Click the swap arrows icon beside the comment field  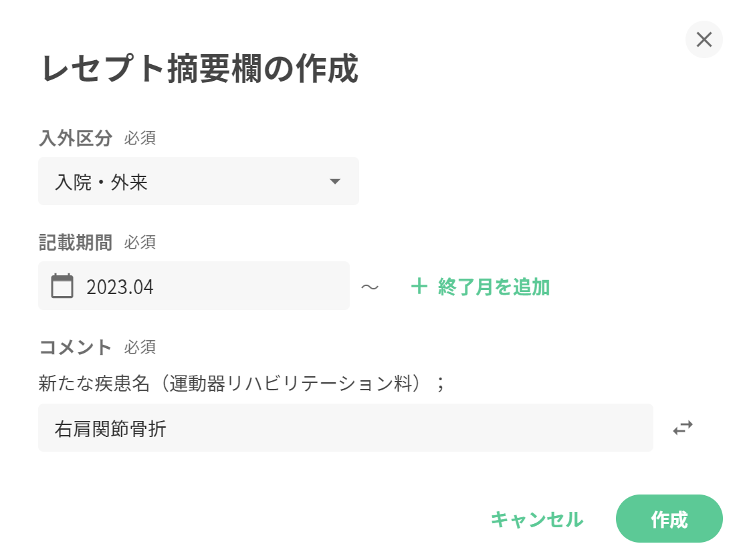click(683, 428)
